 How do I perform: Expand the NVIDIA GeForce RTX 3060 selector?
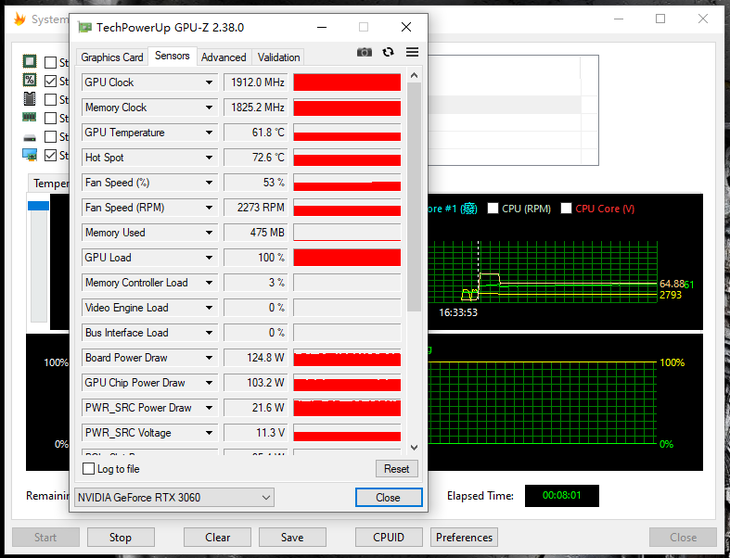pyautogui.click(x=265, y=497)
